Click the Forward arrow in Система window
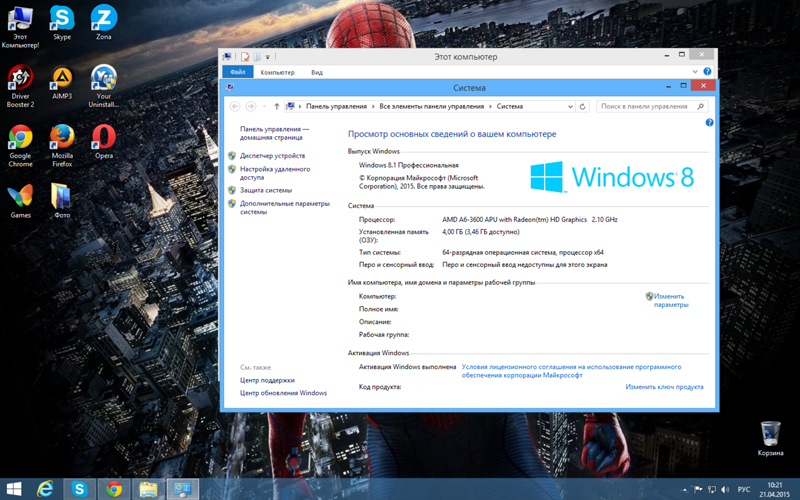This screenshot has height=500, width=800. (251, 106)
